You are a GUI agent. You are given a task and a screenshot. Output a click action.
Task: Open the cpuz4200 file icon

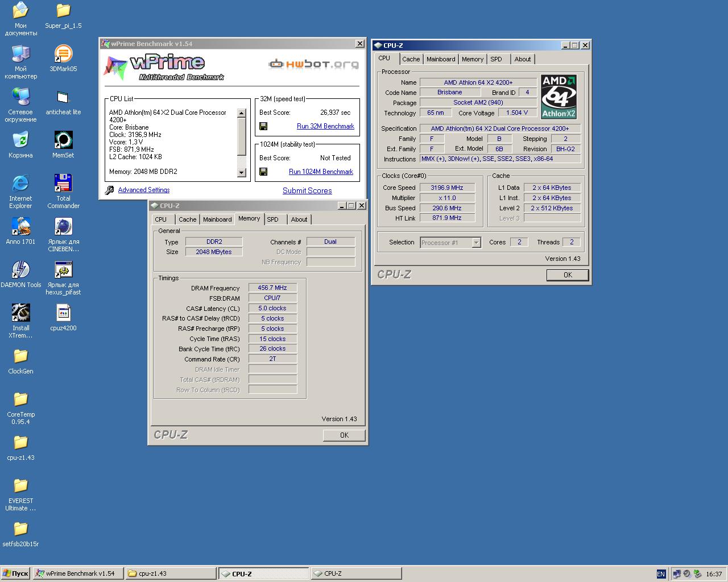[x=63, y=318]
